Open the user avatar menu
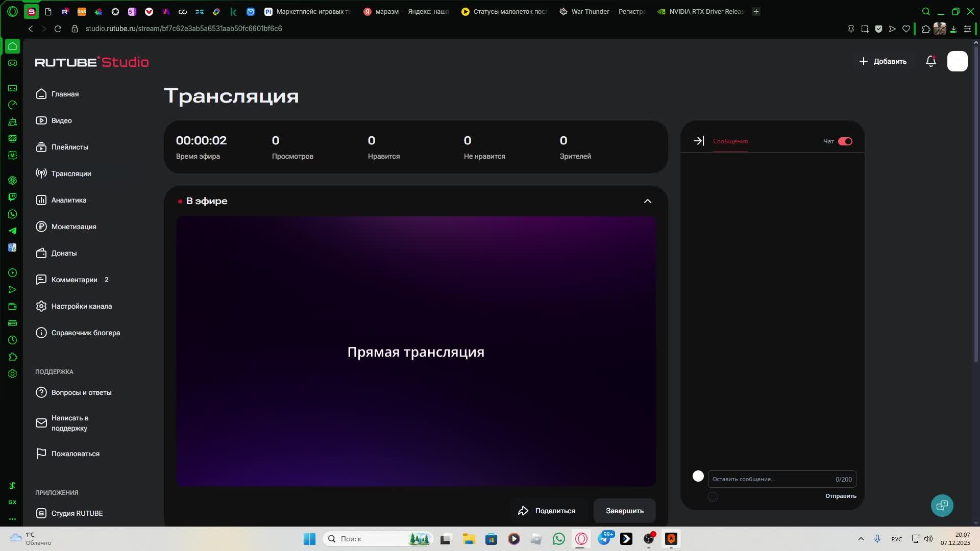The width and height of the screenshot is (980, 551). click(x=957, y=61)
